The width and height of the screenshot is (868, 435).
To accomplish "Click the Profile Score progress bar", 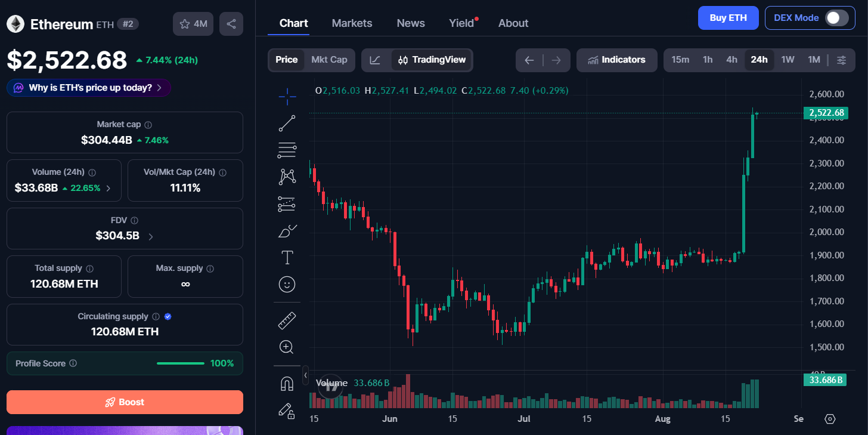I will 179,363.
